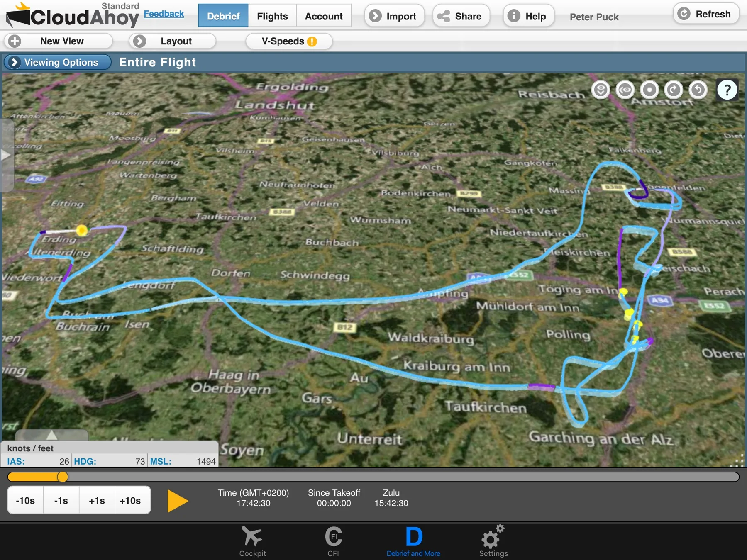Expand the data panel up triangle
Viewport: 747px width, 560px height.
pyautogui.click(x=52, y=435)
